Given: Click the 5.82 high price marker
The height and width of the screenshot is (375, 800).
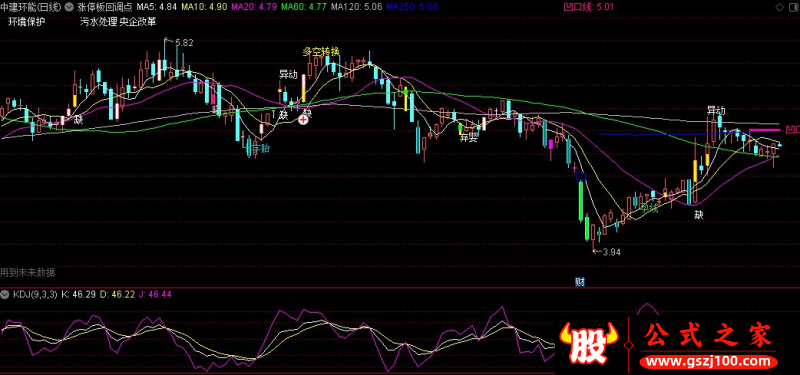Looking at the screenshot, I should point(184,43).
